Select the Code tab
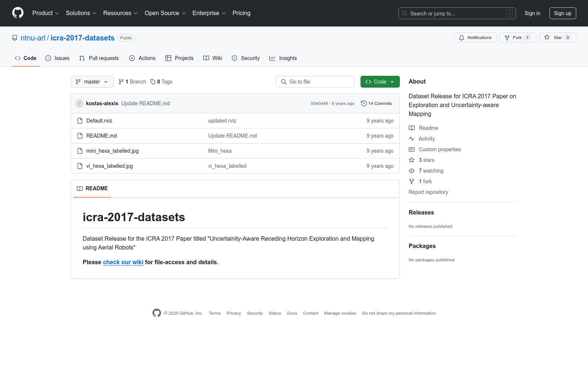The height and width of the screenshot is (368, 588). point(25,58)
